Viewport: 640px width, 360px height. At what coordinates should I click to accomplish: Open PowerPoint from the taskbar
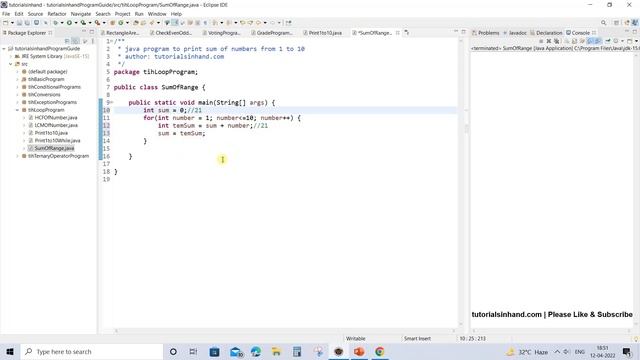(x=359, y=351)
